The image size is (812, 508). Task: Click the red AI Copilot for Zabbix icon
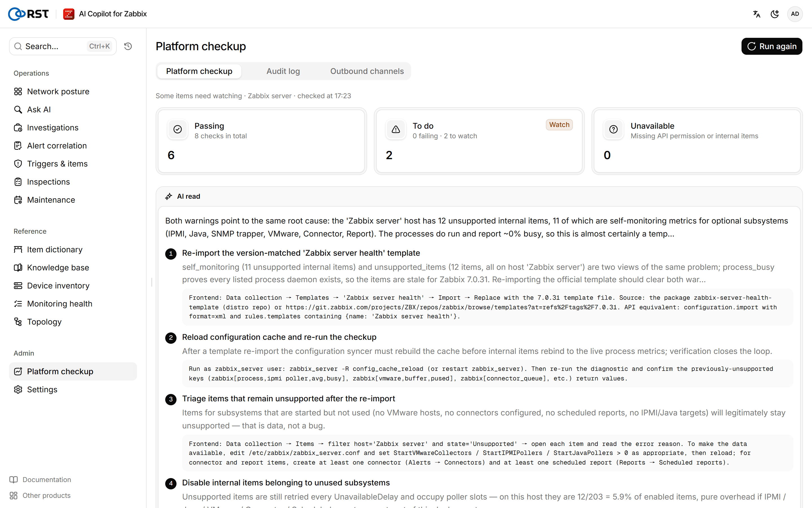point(69,14)
